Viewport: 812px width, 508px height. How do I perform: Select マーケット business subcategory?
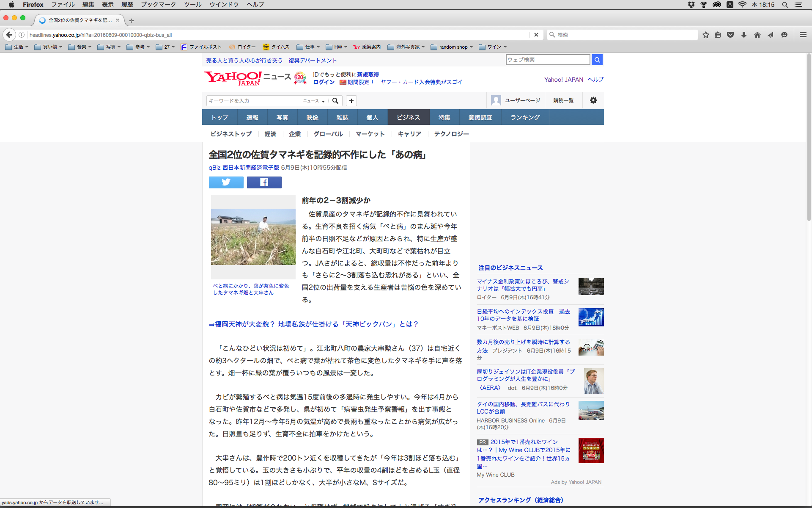370,134
